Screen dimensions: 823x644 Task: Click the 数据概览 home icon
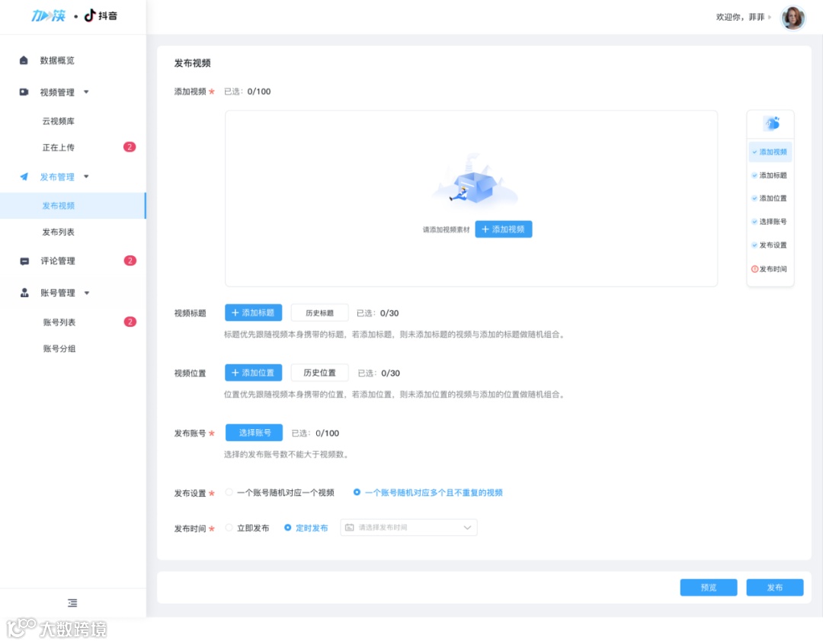24,60
